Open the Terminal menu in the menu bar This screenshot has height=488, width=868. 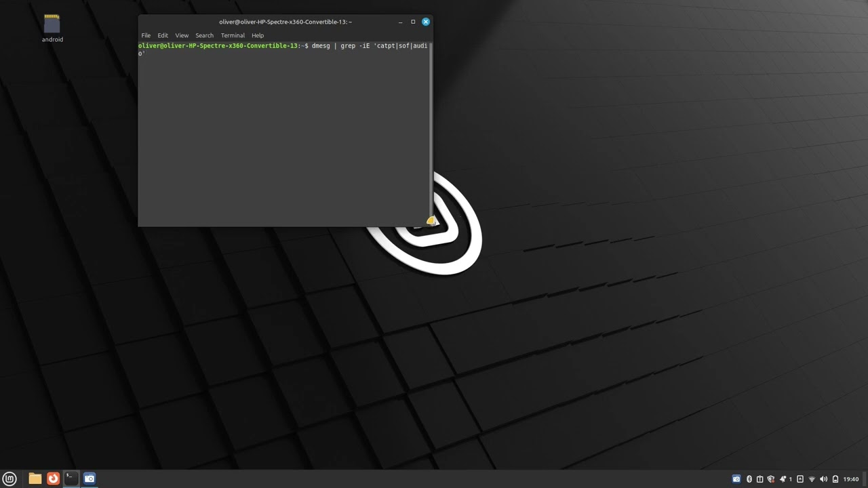pyautogui.click(x=233, y=35)
